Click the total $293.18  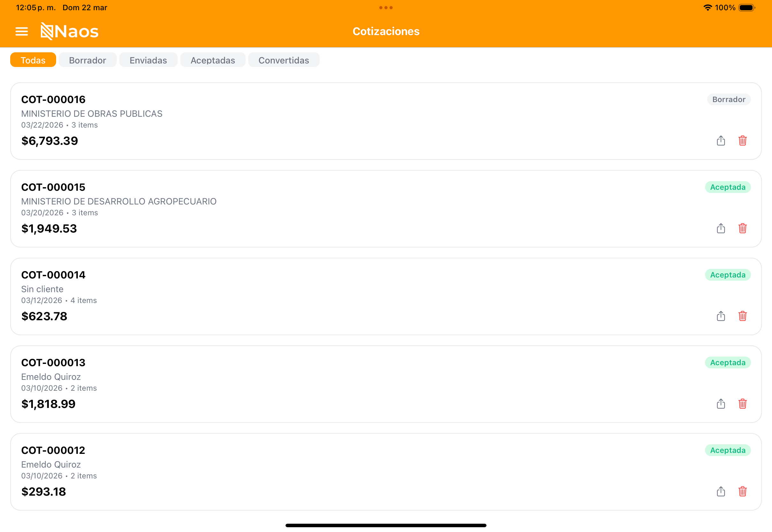tap(44, 491)
